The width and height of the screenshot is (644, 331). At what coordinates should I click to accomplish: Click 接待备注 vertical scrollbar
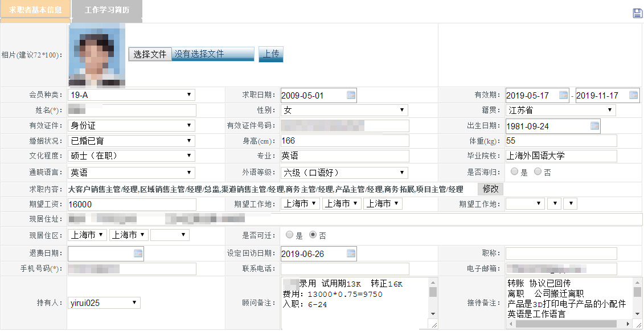[637, 299]
